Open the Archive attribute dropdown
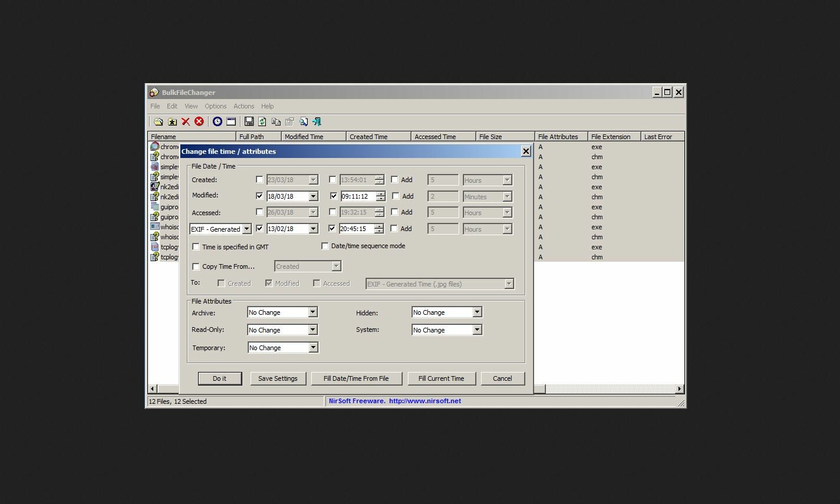This screenshot has width=840, height=504. tap(312, 312)
